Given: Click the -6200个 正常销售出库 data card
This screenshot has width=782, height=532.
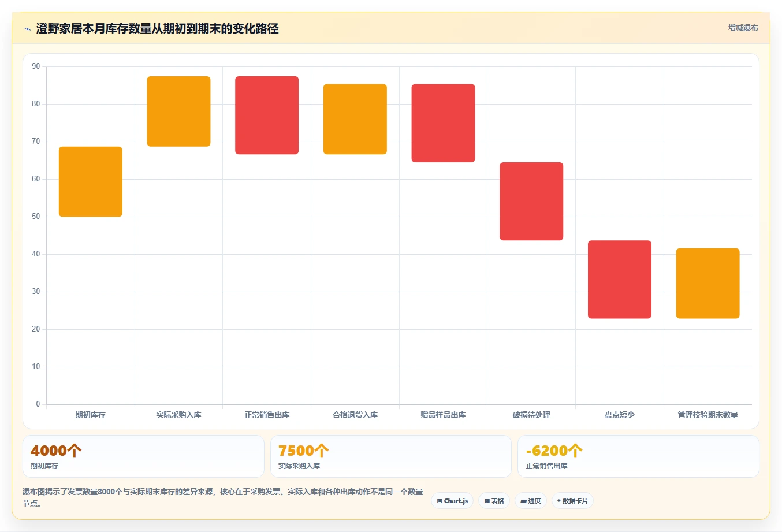Looking at the screenshot, I should [638, 456].
